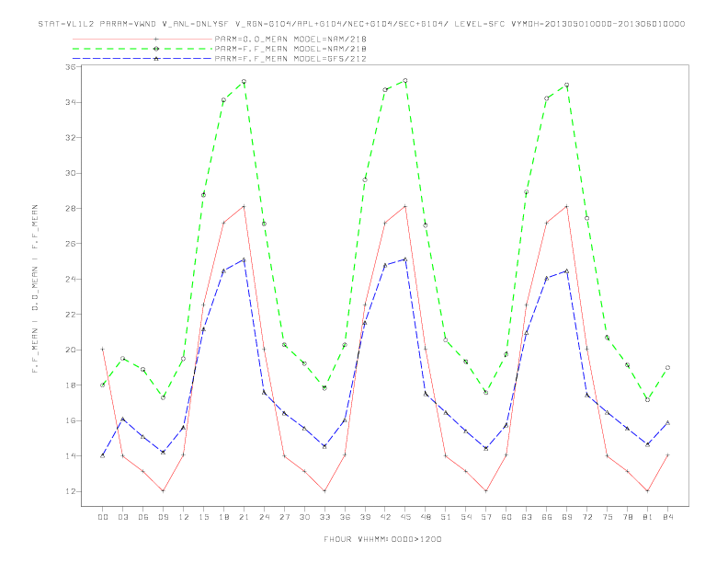Click x-axis tick label 36
The width and height of the screenshot is (728, 563).
coord(345,517)
